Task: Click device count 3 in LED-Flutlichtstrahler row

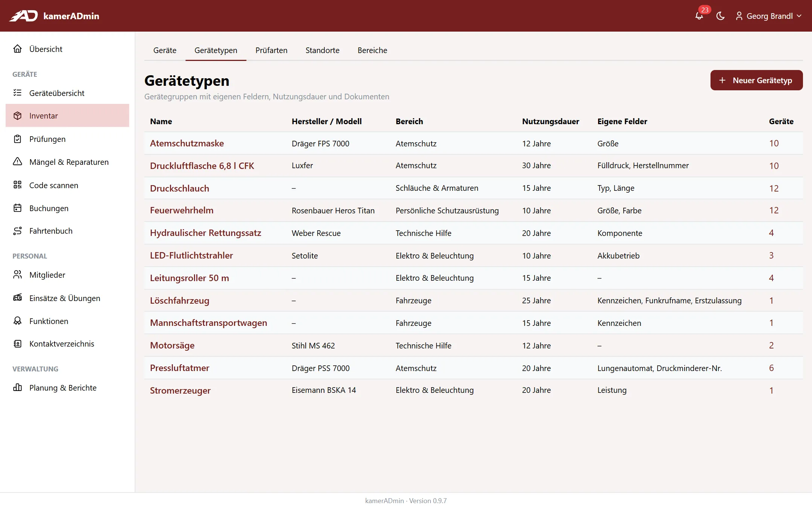Action: coord(771,256)
